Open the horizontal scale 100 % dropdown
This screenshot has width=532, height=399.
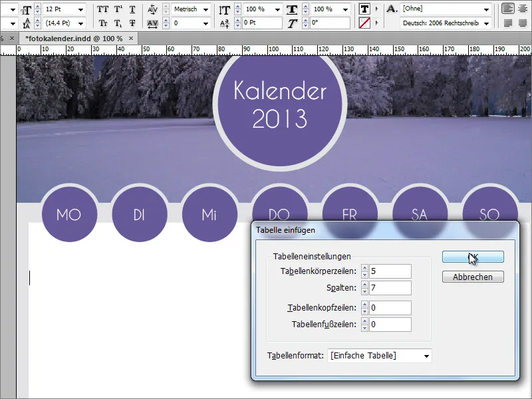pos(345,9)
